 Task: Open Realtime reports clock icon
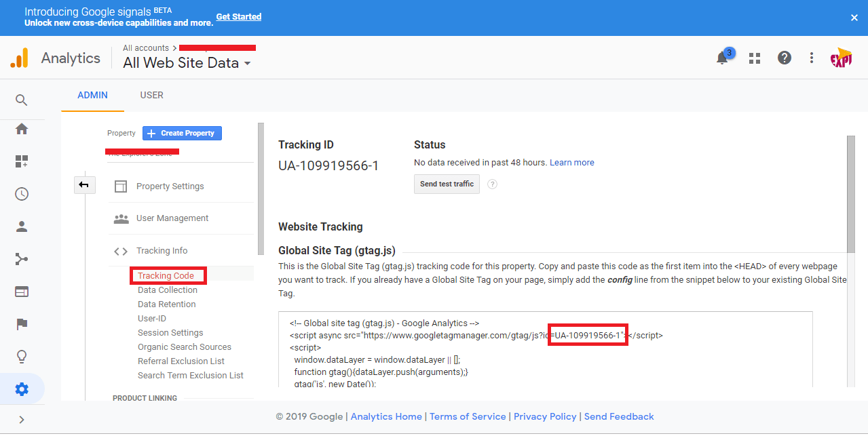point(22,194)
